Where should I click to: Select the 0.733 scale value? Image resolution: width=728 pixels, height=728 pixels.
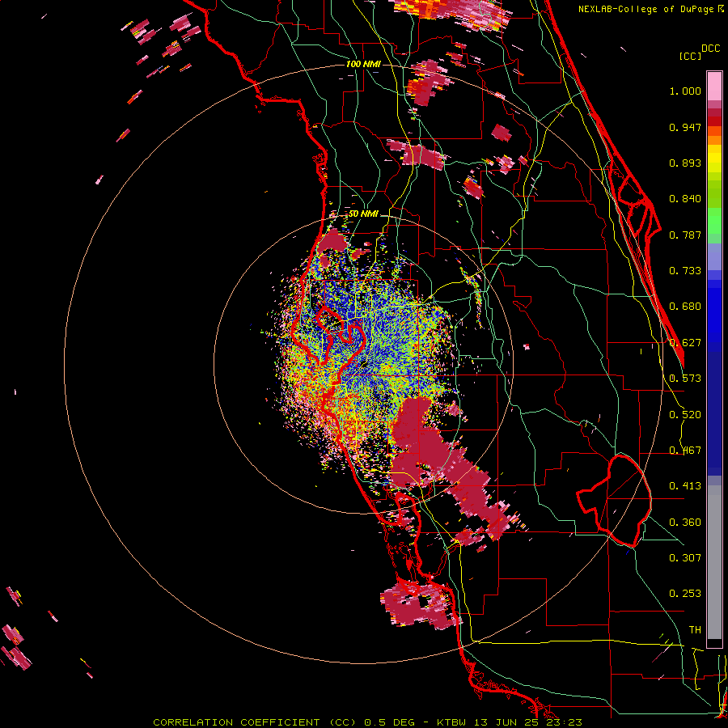tap(685, 271)
